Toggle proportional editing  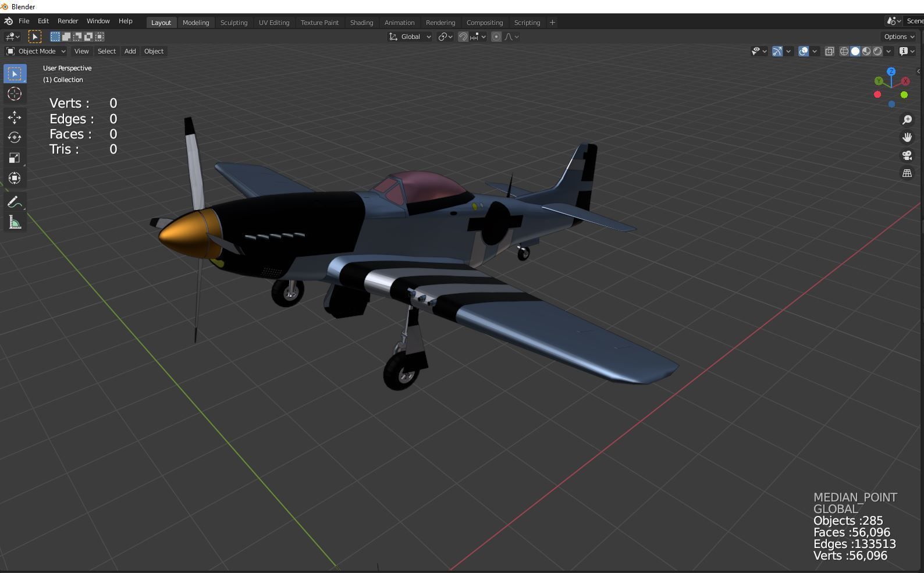pos(496,37)
